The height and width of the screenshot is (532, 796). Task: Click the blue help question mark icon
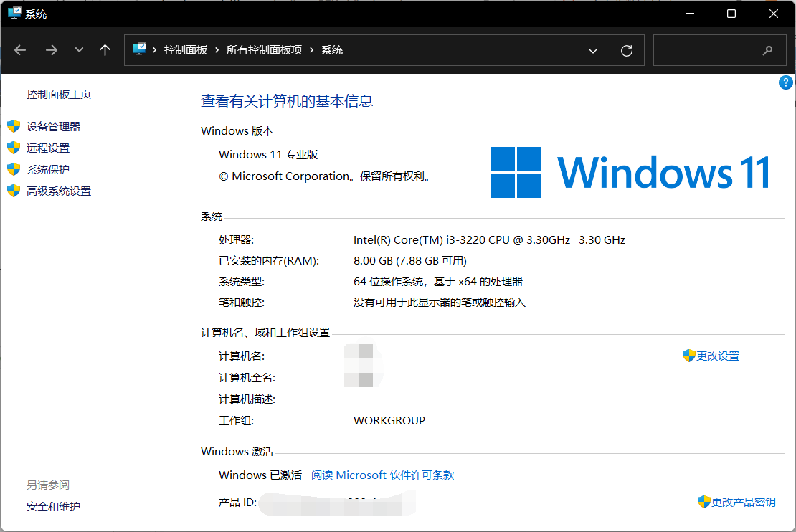click(x=785, y=82)
